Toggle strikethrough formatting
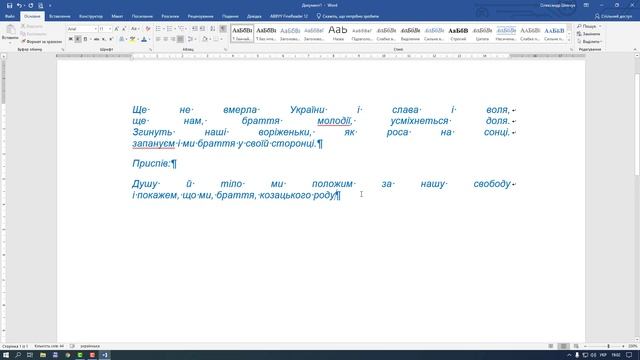Viewport: 640px width, 360px height. (96, 39)
